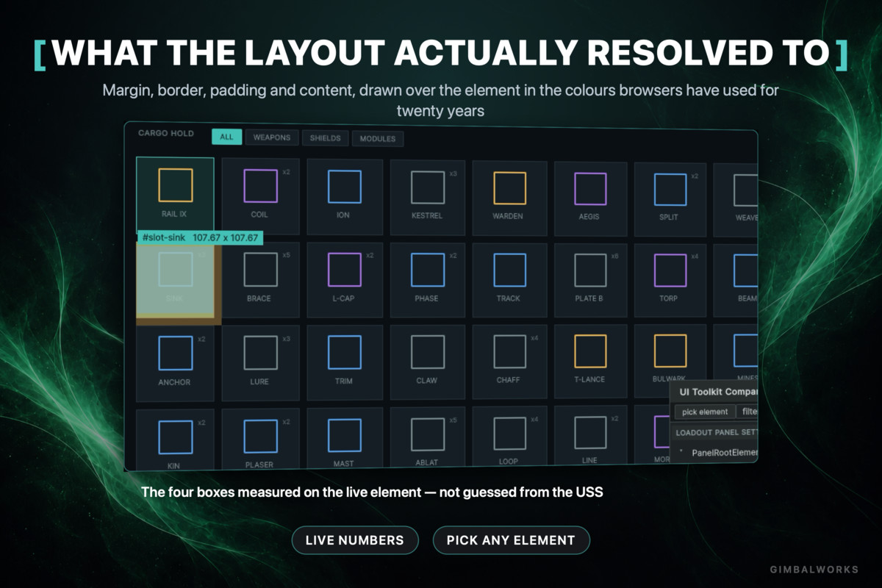Click the CARGO HOLD panel title
This screenshot has height=588, width=882.
click(x=166, y=134)
